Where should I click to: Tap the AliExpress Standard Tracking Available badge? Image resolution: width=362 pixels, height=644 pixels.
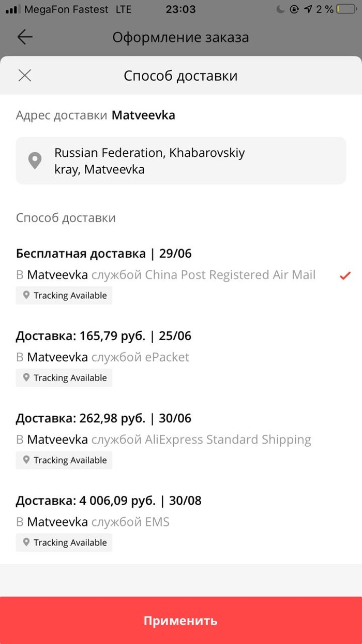point(64,460)
